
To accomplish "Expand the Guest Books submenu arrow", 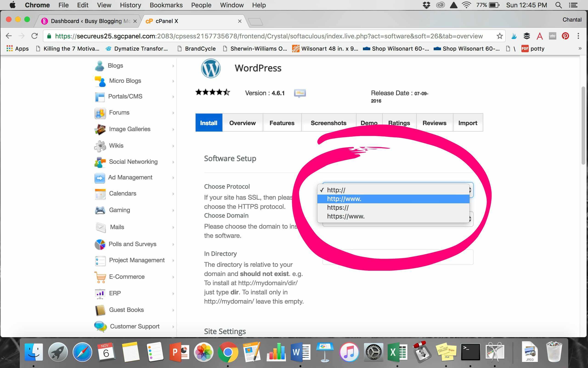I will pyautogui.click(x=173, y=310).
